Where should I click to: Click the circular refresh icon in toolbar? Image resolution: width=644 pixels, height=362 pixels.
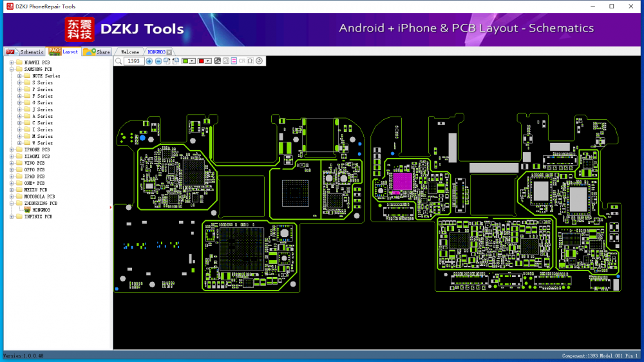259,61
